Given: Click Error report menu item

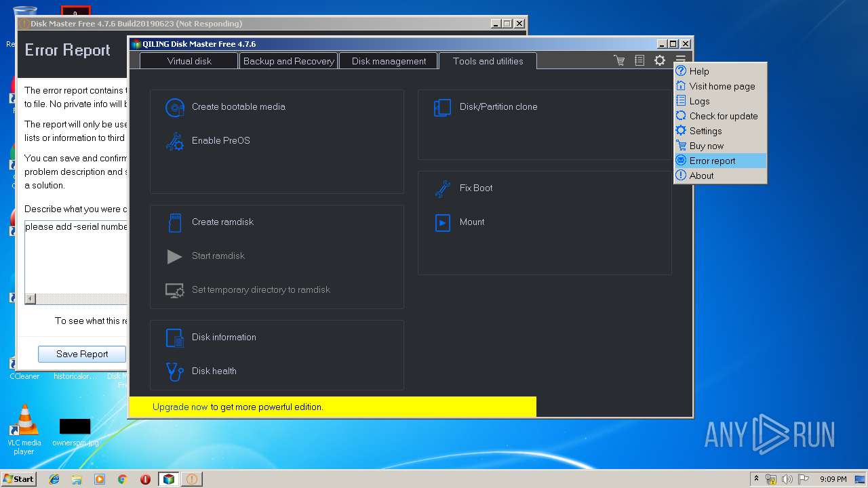Looking at the screenshot, I should click(x=720, y=161).
